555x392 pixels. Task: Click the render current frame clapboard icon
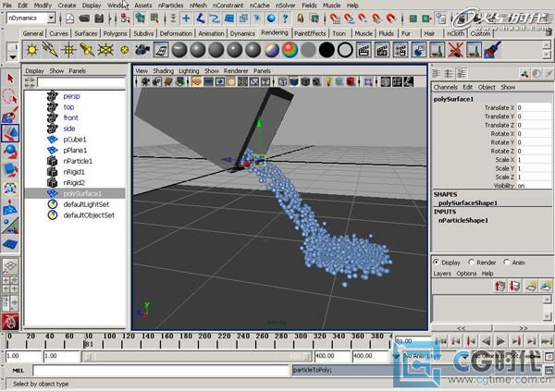364,50
